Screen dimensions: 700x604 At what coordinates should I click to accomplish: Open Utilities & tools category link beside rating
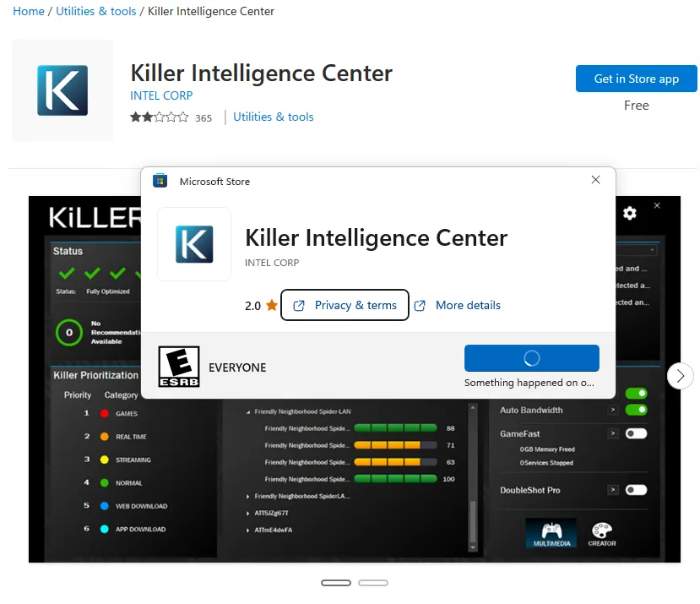tap(274, 117)
